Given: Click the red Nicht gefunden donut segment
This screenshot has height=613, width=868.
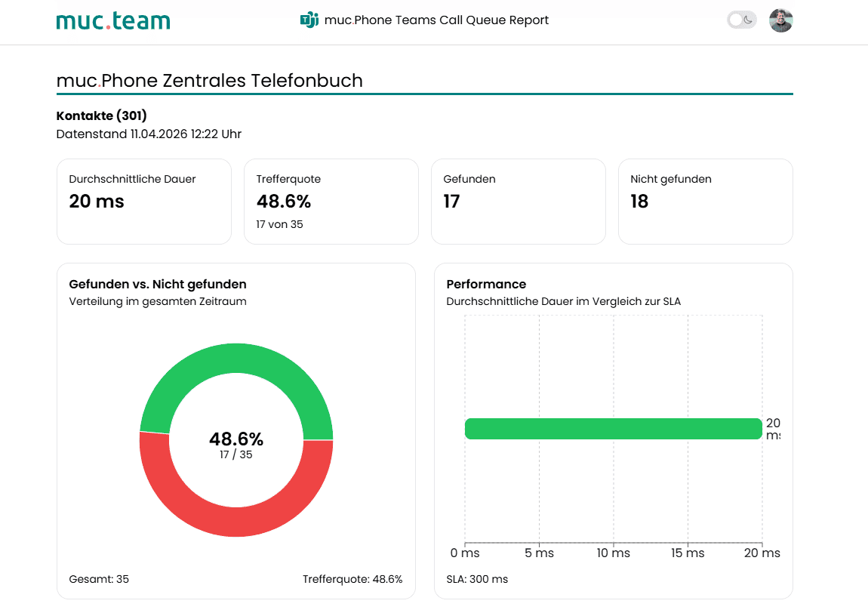Looking at the screenshot, I should pyautogui.click(x=236, y=522).
